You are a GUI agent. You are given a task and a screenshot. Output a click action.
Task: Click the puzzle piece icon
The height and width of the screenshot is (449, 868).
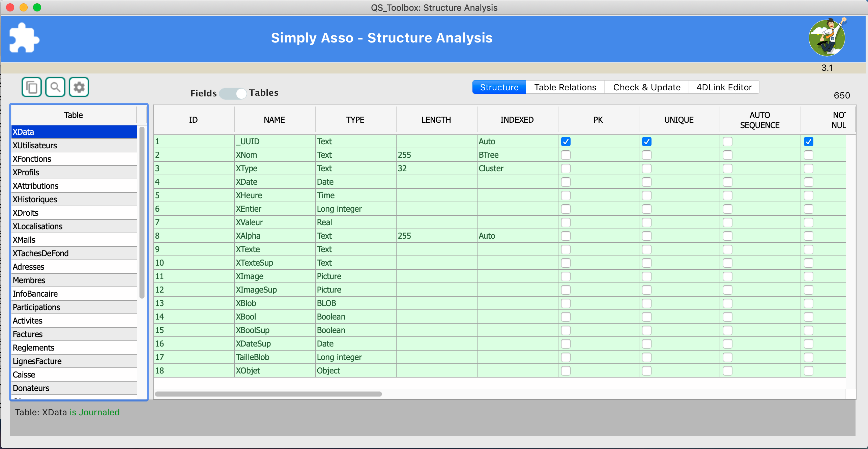pos(24,38)
